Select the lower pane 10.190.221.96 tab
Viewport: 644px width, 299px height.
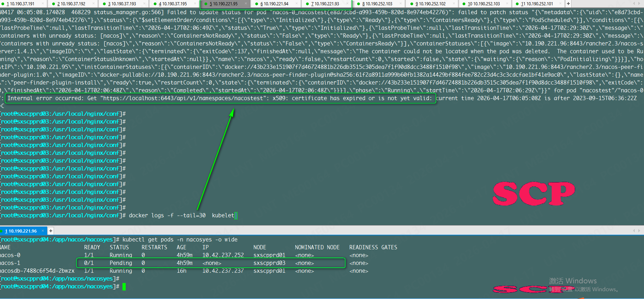pyautogui.click(x=22, y=231)
